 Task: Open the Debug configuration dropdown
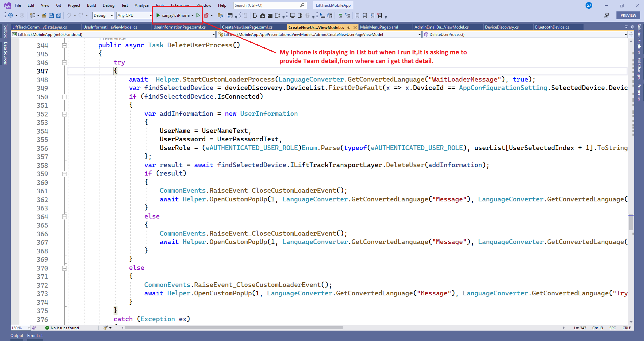coord(103,15)
